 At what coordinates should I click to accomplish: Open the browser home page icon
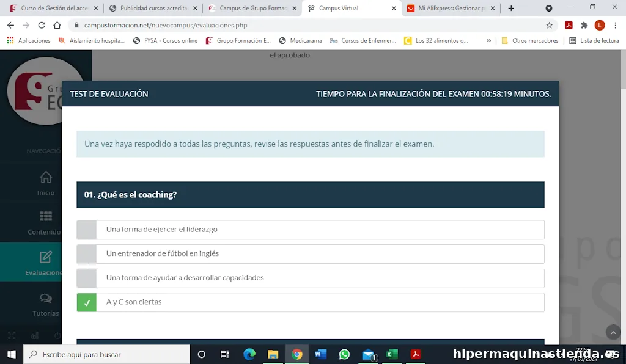pos(57,25)
